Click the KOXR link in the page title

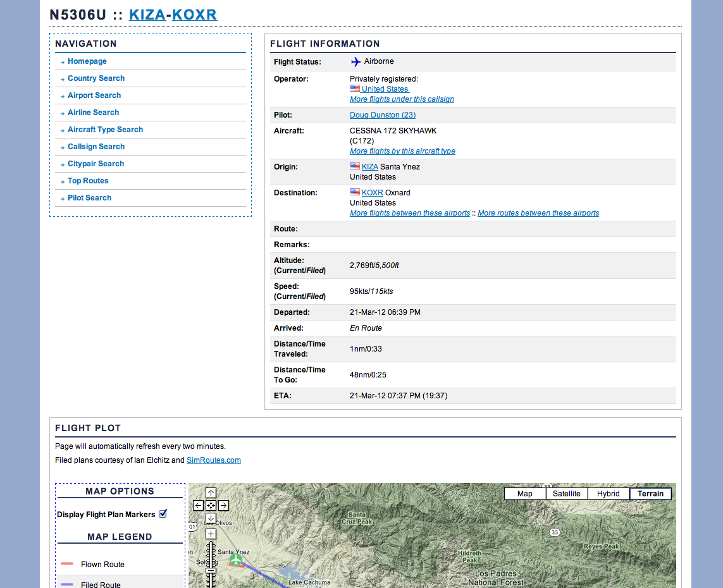(194, 15)
